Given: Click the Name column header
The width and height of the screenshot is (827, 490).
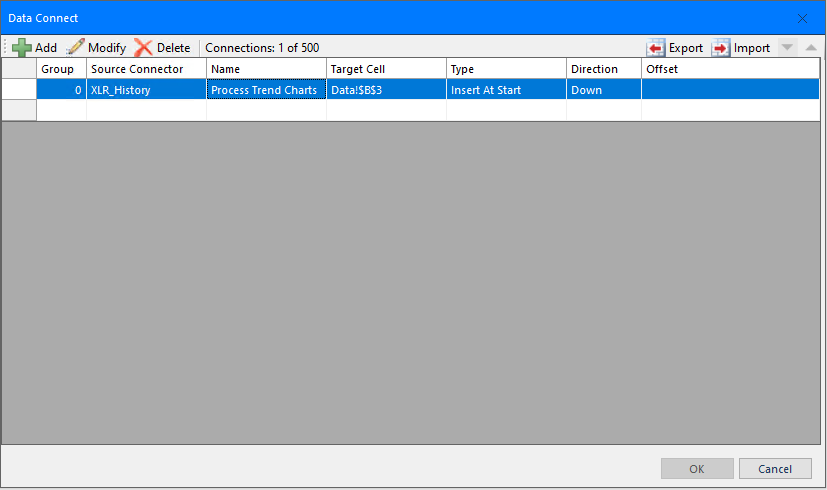Looking at the screenshot, I should [266, 69].
